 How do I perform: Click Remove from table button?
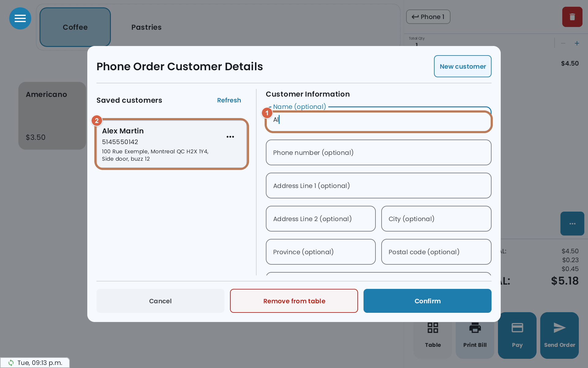coord(294,301)
